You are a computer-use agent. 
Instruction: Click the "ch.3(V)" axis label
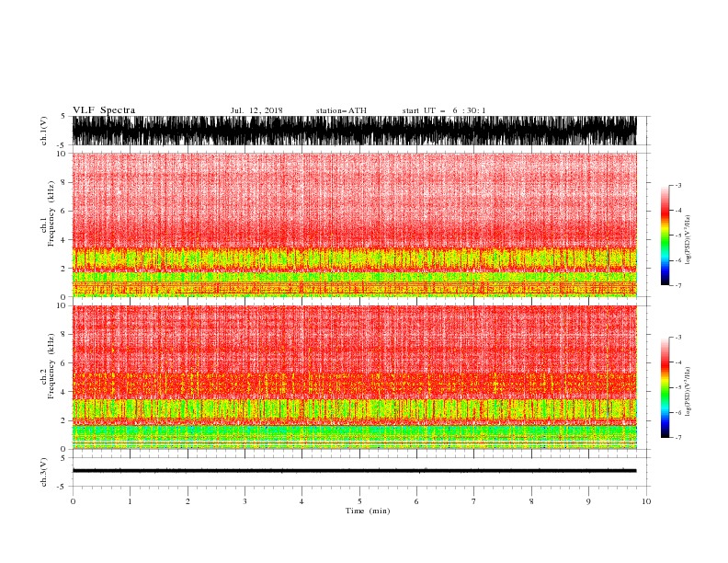tap(44, 472)
